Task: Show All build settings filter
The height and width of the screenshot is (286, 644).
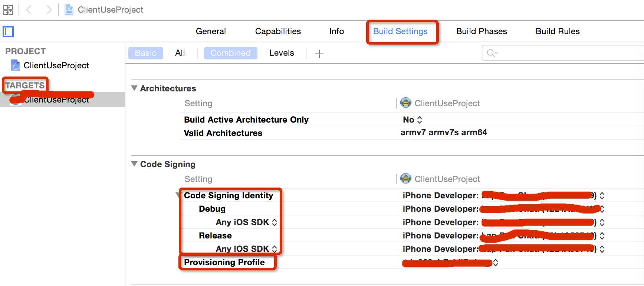Action: point(180,53)
